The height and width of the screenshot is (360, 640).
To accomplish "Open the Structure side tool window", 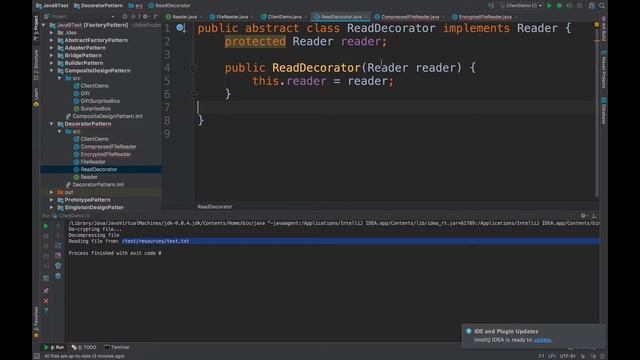I will click(36, 65).
